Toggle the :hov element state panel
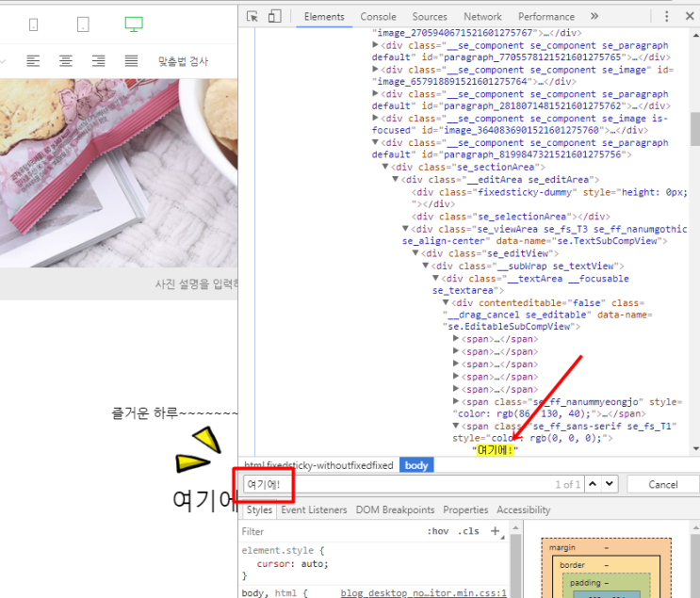 437,531
